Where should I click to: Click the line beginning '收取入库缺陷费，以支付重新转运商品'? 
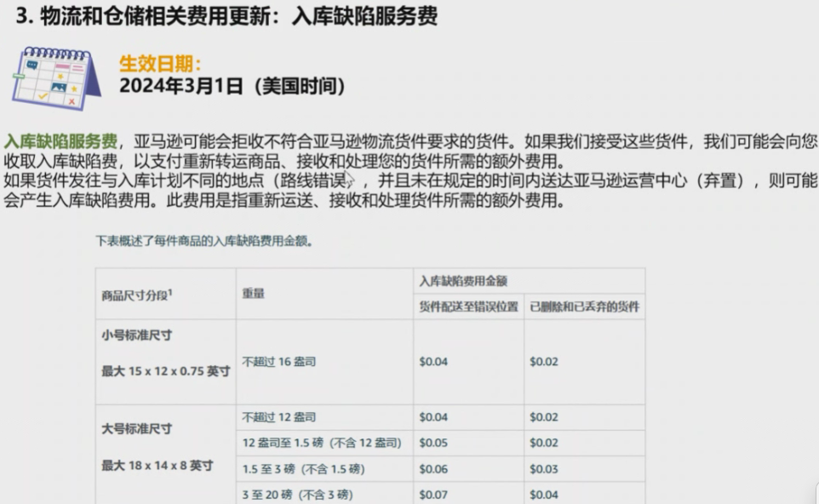(x=284, y=161)
